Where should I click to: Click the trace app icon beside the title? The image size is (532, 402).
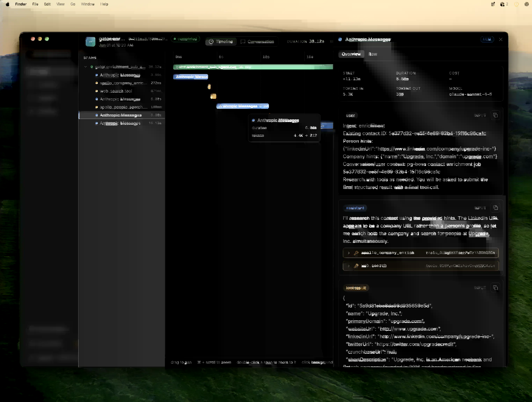pos(90,42)
